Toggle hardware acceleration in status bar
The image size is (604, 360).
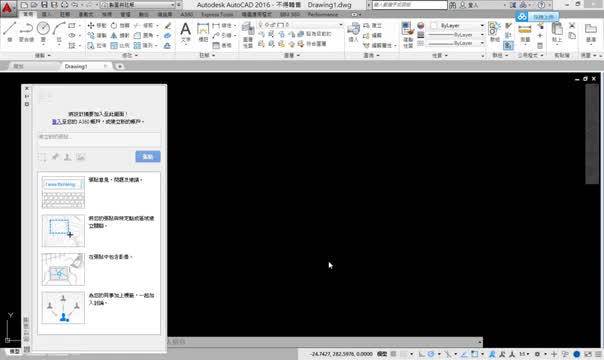pos(576,354)
